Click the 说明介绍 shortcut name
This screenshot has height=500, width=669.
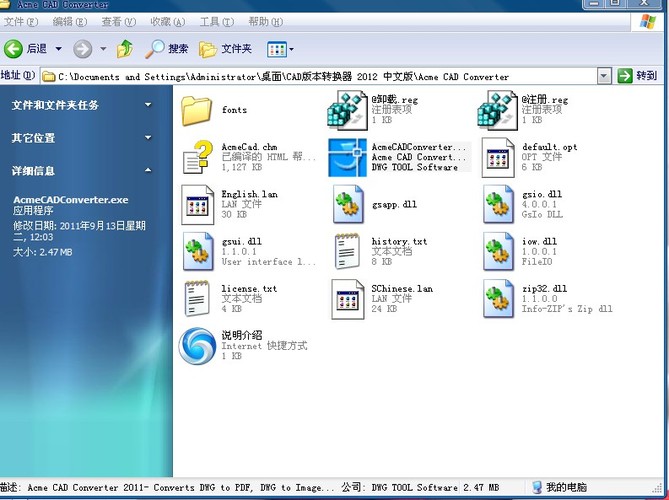coord(242,335)
